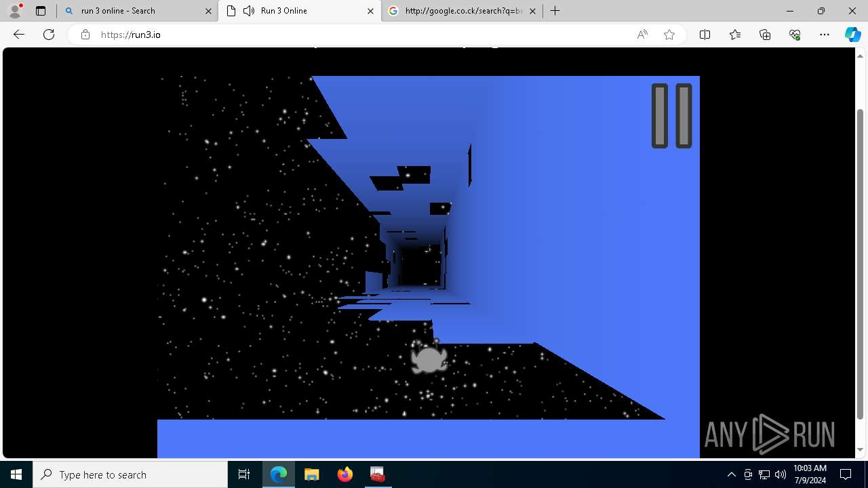The width and height of the screenshot is (868, 488).
Task: Open the Collections panel
Action: point(765,35)
